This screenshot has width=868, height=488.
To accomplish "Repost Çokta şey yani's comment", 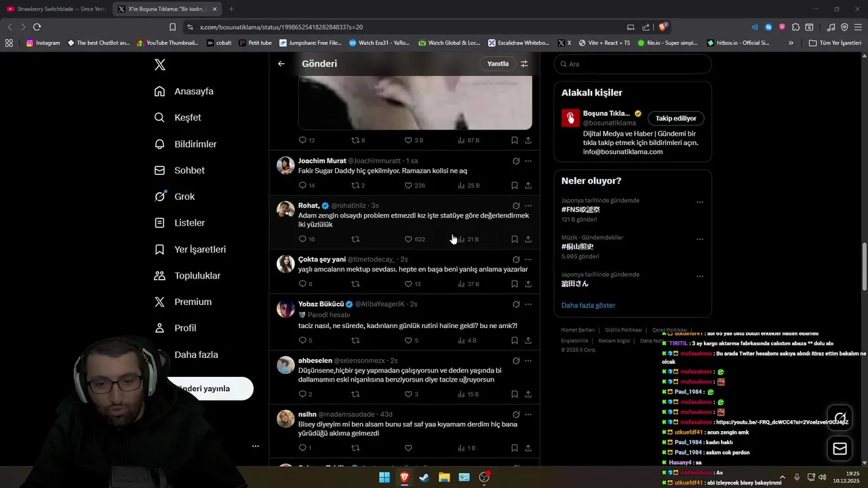I will (355, 284).
